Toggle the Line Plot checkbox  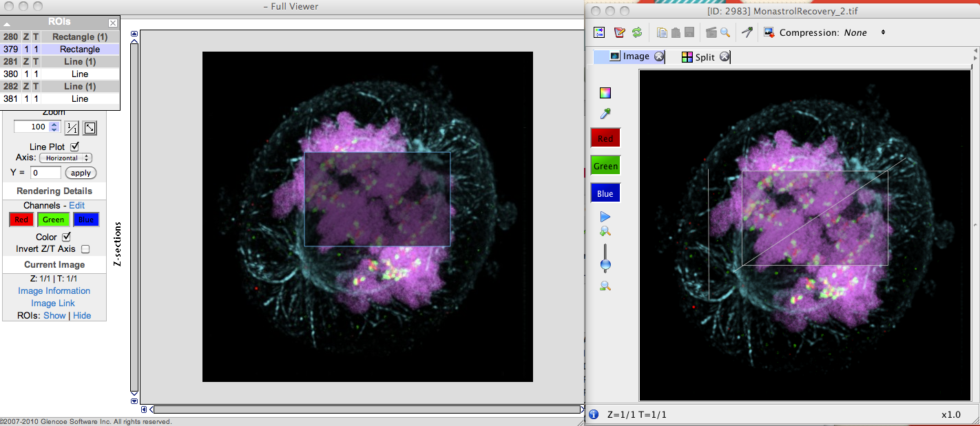click(x=75, y=147)
